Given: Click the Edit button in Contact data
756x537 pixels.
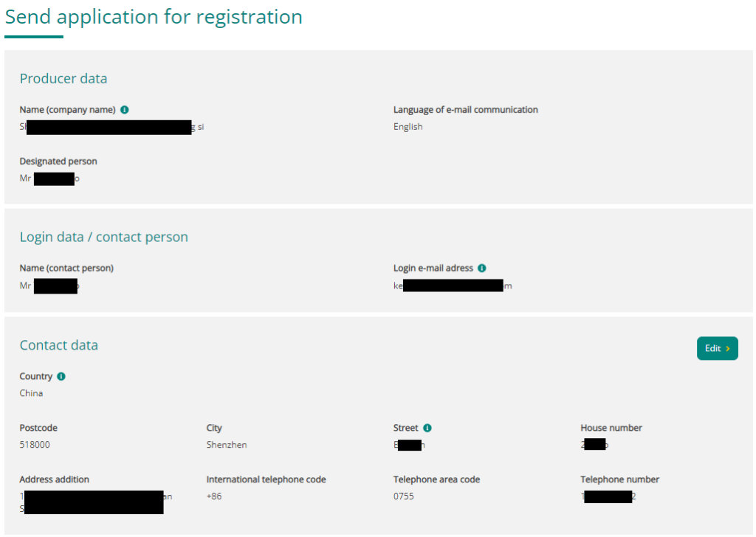Looking at the screenshot, I should coord(717,348).
